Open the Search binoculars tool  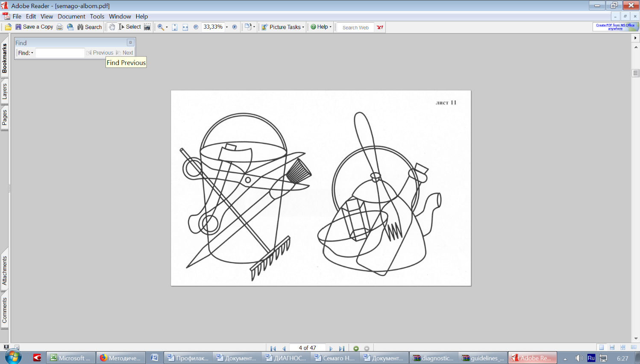(x=89, y=27)
